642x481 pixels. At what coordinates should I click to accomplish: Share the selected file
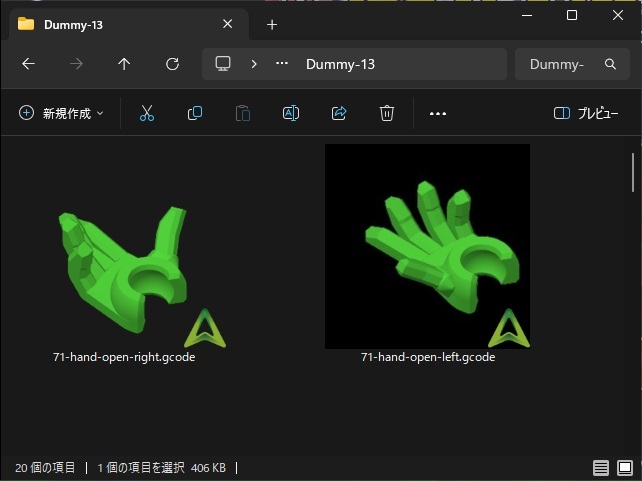(x=339, y=113)
